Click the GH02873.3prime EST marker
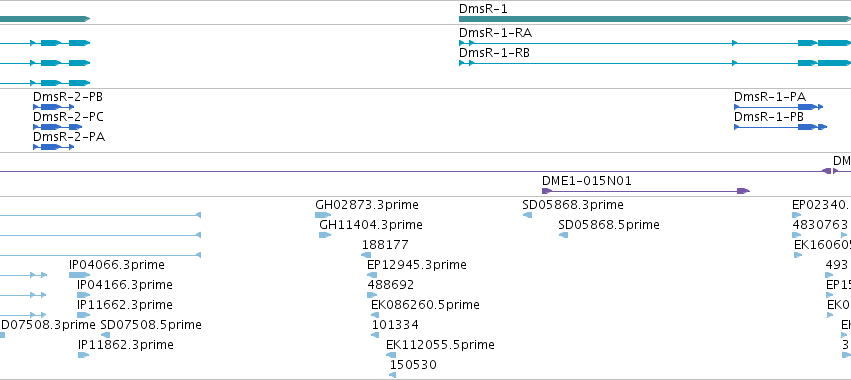Screen dimensions: 851x380 [x=323, y=215]
